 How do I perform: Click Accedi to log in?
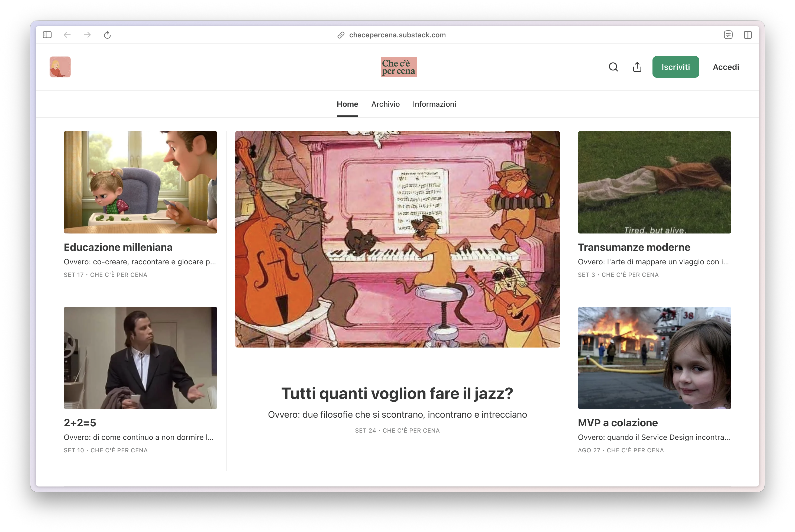pyautogui.click(x=726, y=67)
